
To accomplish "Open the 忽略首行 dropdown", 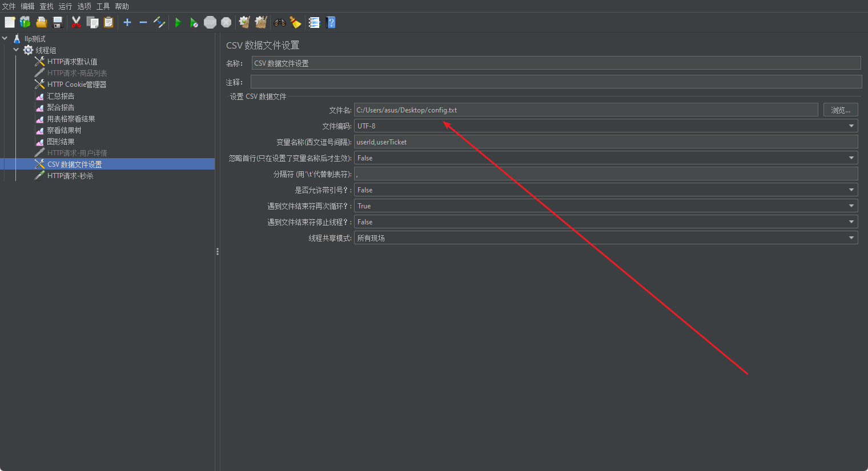I will click(606, 158).
